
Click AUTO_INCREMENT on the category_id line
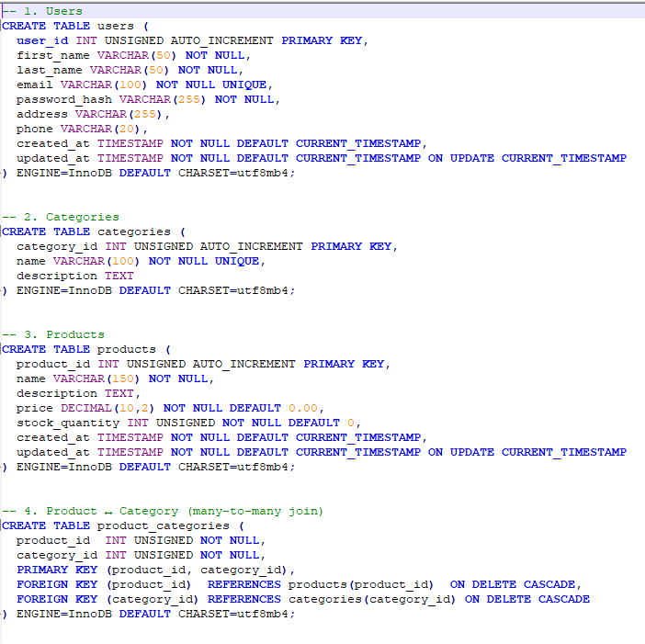(x=252, y=246)
